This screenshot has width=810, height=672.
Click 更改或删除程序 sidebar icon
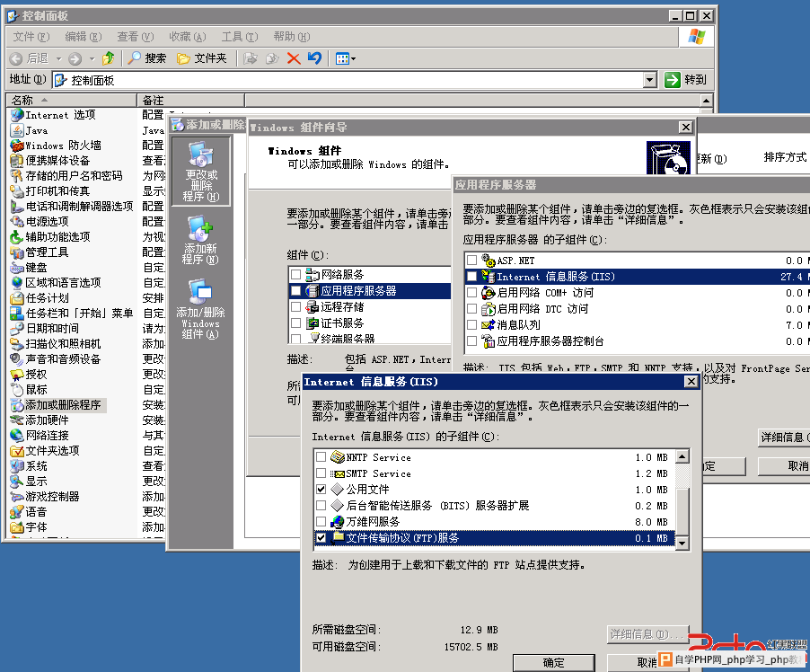[x=201, y=171]
